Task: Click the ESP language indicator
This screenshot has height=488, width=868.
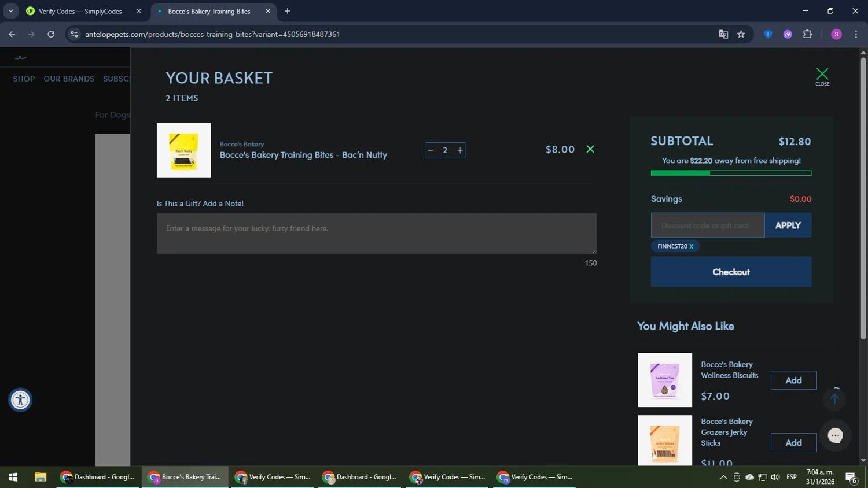Action: pos(792,477)
